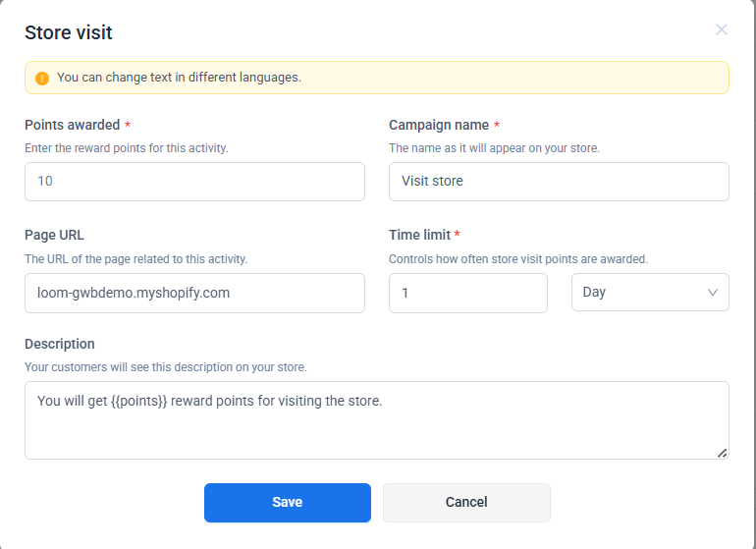The height and width of the screenshot is (549, 756).
Task: Click the chevron arrow in Day selector
Action: pyautogui.click(x=713, y=293)
